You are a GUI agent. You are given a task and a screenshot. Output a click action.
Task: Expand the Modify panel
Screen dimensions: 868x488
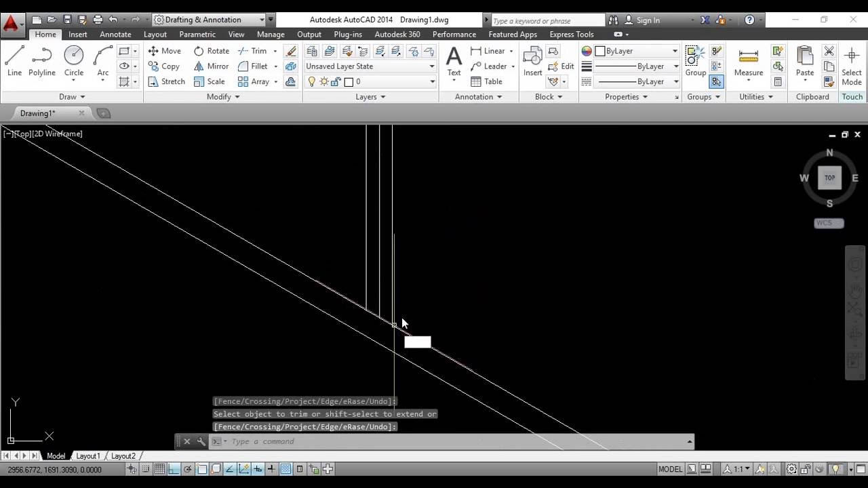223,97
